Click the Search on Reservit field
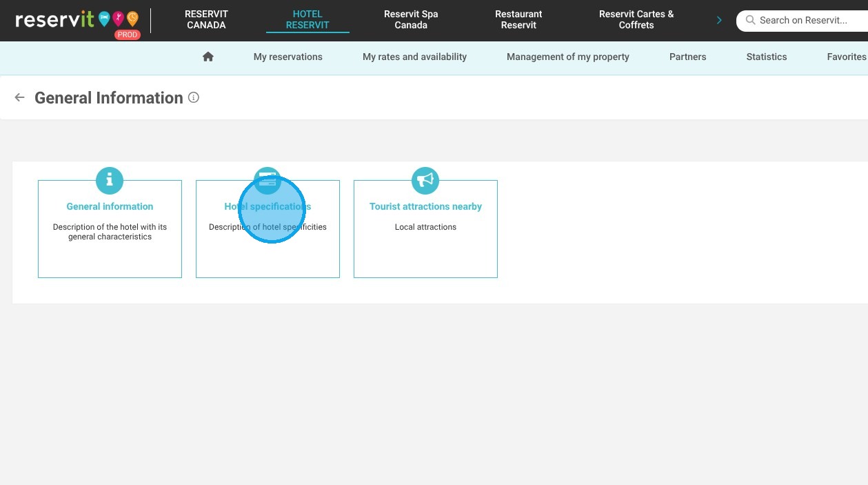Screen dimensions: 868x485 (x=803, y=20)
